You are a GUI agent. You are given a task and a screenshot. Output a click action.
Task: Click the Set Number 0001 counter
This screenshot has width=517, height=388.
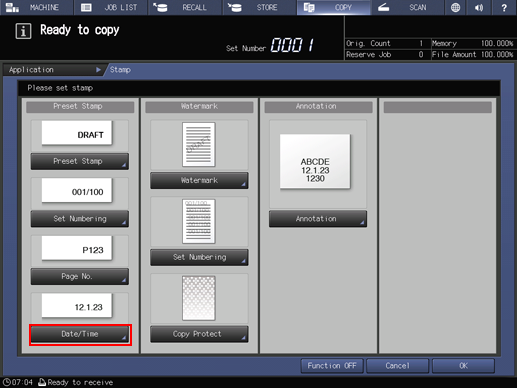coord(292,45)
